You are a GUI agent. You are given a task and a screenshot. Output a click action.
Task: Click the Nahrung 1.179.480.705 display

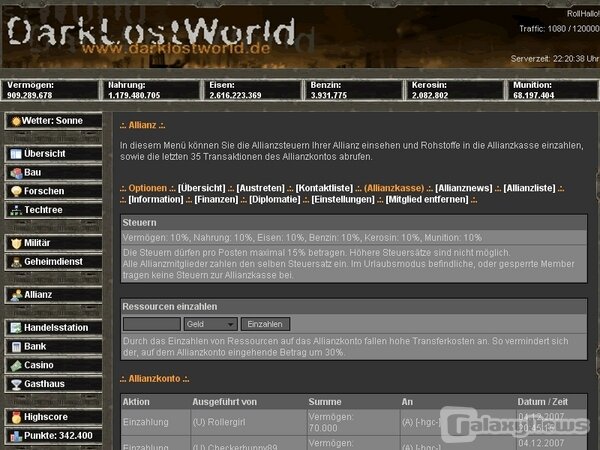(x=151, y=90)
